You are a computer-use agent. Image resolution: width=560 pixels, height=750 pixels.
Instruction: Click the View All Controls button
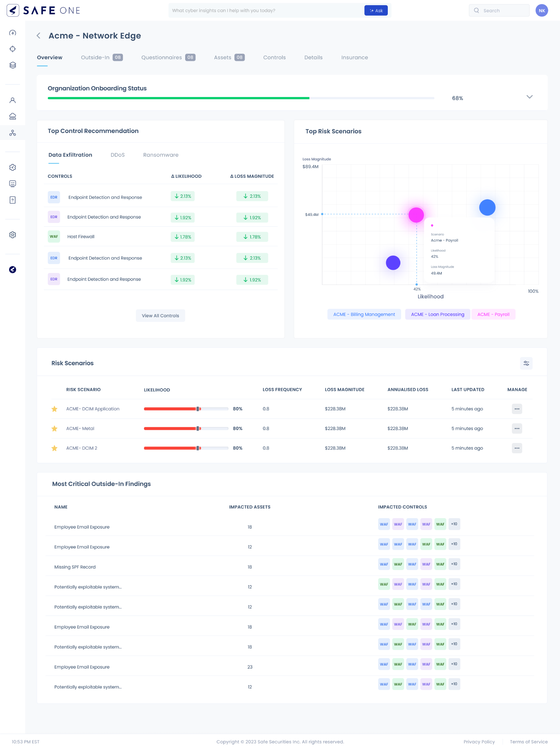pos(160,316)
